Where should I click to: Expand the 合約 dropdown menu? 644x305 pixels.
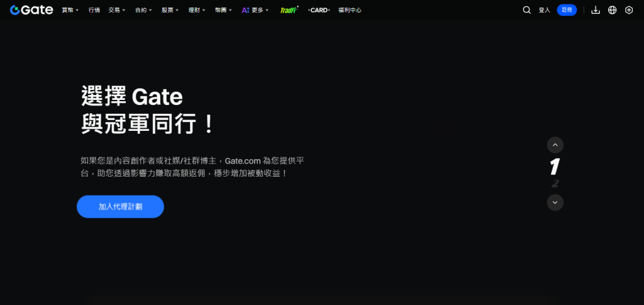[144, 10]
